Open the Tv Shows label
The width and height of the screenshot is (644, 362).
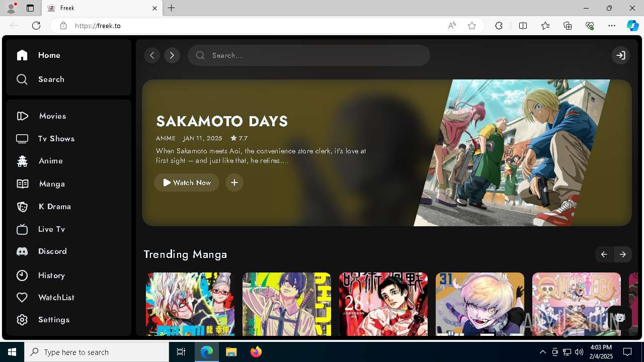point(56,139)
